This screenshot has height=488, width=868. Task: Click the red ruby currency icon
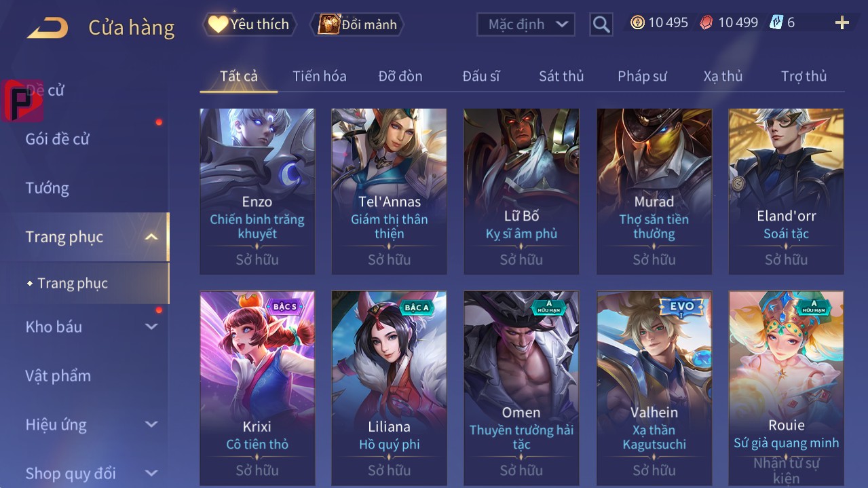click(x=706, y=22)
